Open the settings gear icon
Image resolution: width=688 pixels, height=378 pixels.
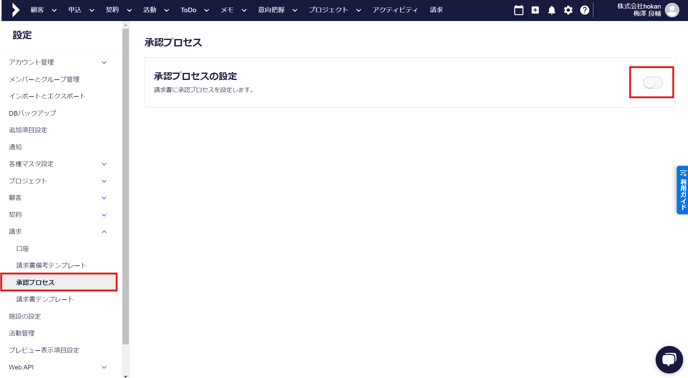pyautogui.click(x=568, y=10)
